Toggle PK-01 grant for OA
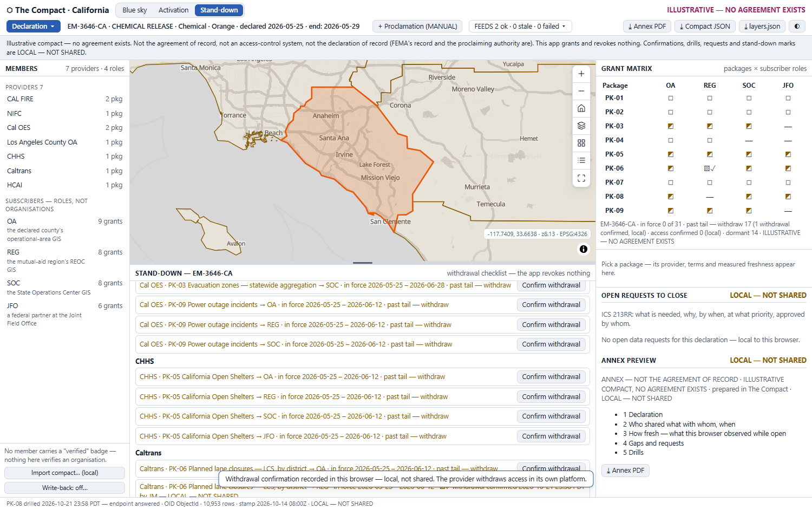 (671, 98)
